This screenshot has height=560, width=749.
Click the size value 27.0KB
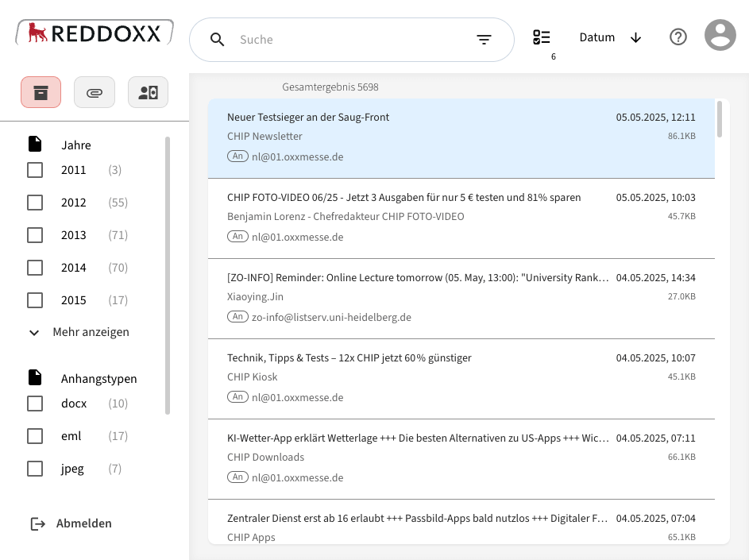click(x=681, y=296)
